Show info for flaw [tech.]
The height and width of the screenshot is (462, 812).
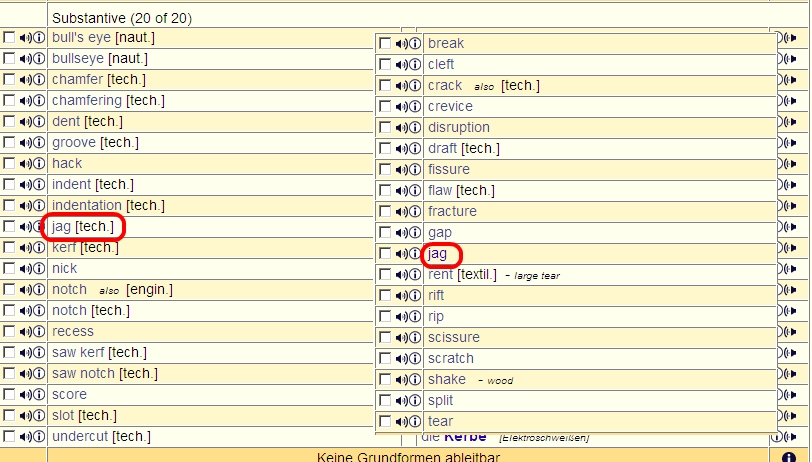click(415, 190)
